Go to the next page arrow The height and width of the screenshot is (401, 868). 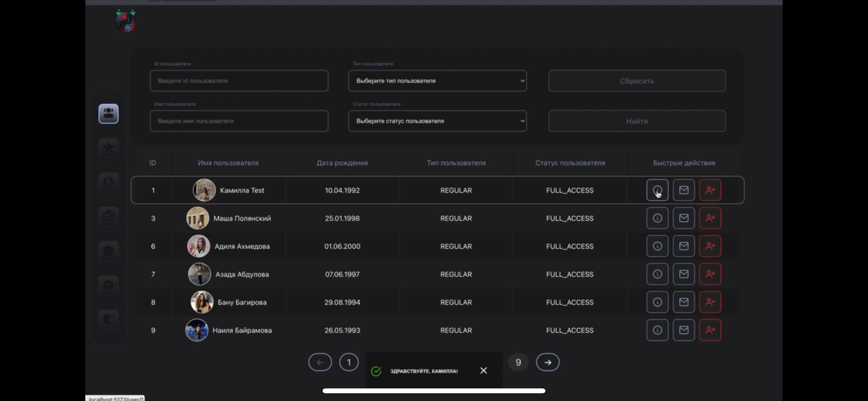pyautogui.click(x=548, y=362)
